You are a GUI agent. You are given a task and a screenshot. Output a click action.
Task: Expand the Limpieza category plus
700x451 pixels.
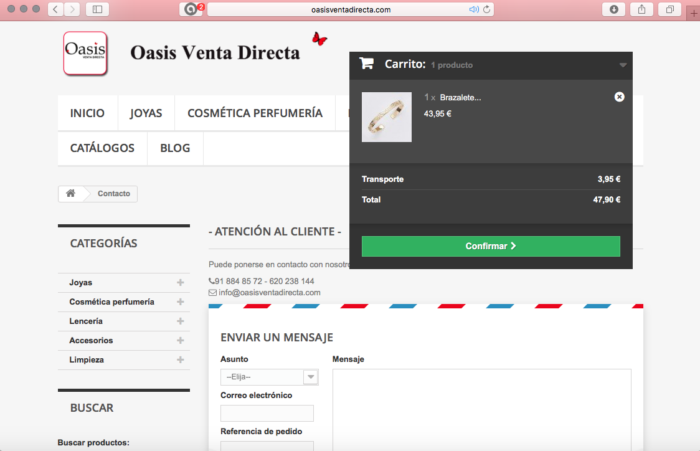click(180, 359)
